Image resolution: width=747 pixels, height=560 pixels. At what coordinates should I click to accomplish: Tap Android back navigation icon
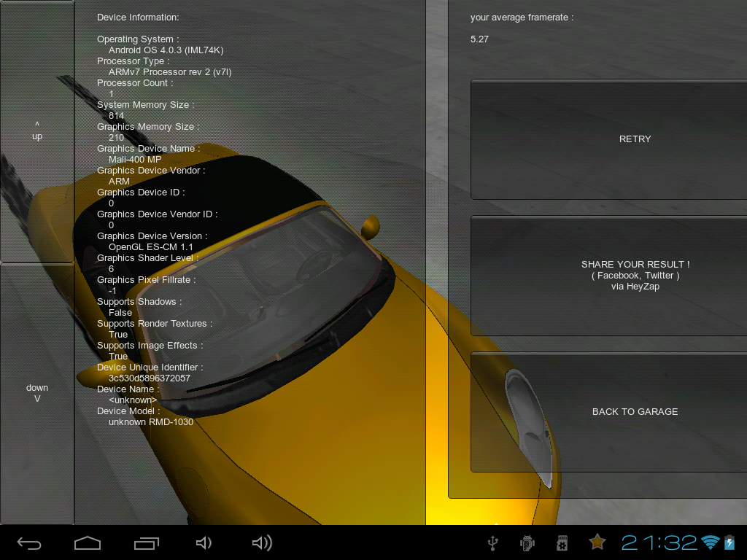click(x=29, y=542)
